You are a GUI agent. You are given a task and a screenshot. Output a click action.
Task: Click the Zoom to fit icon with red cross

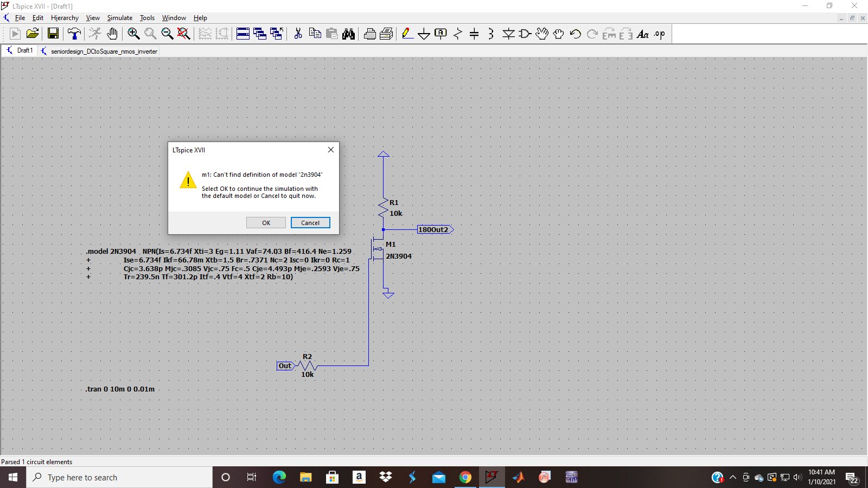point(184,34)
